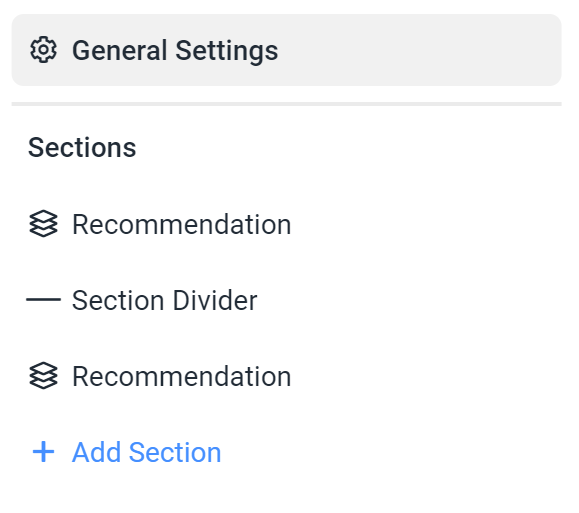Open the topmost Recommendation entry text

tap(182, 225)
